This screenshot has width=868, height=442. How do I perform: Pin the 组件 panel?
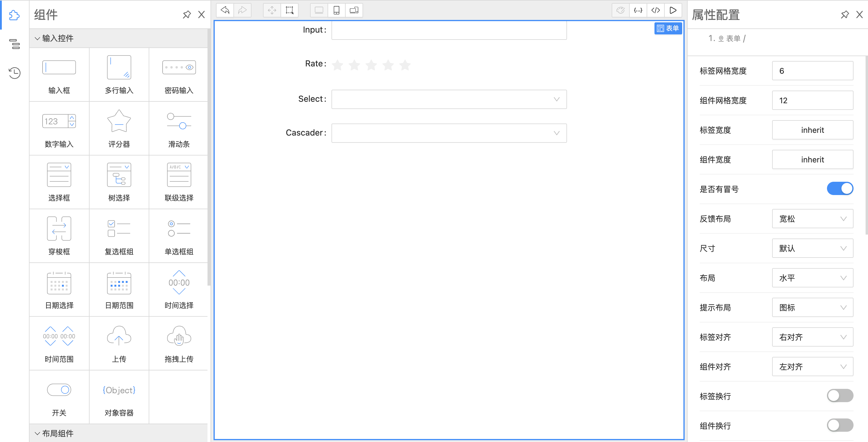(x=187, y=14)
